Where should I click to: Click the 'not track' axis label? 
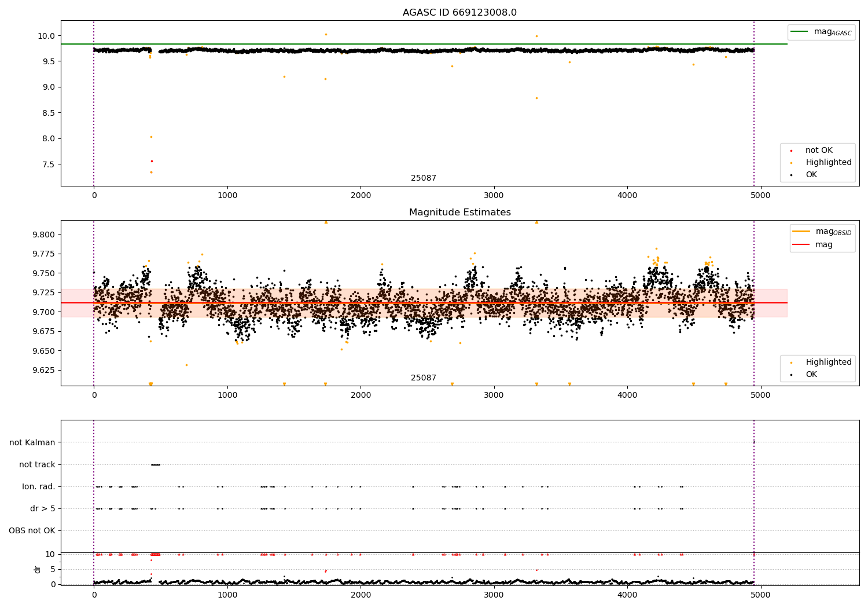pyautogui.click(x=37, y=464)
